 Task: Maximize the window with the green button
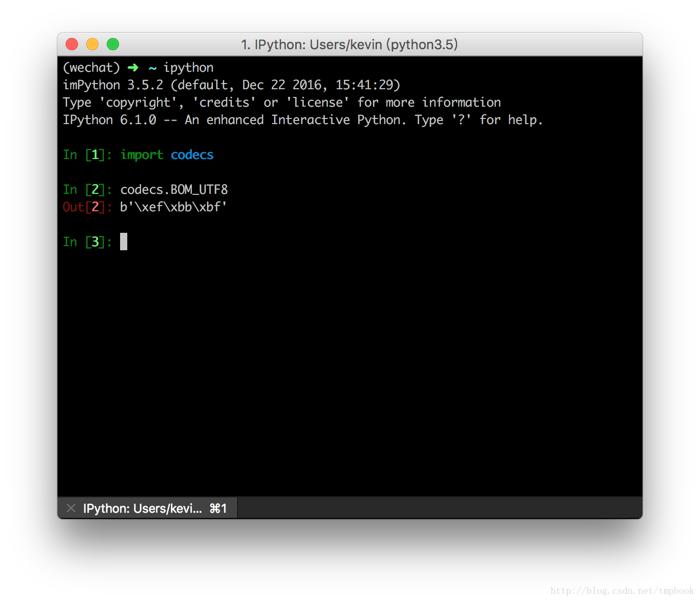point(113,44)
